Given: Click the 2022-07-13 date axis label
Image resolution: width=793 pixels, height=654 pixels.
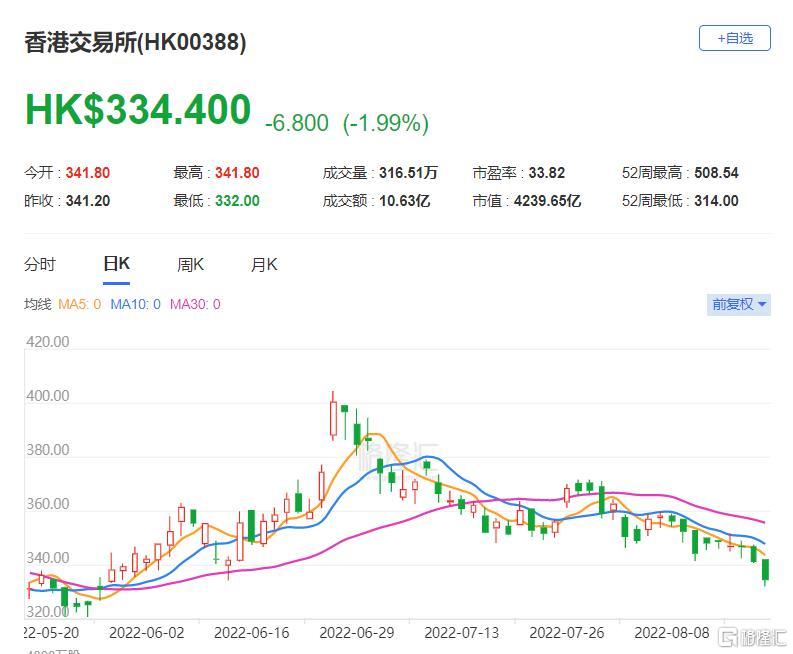Looking at the screenshot, I should [x=461, y=633].
